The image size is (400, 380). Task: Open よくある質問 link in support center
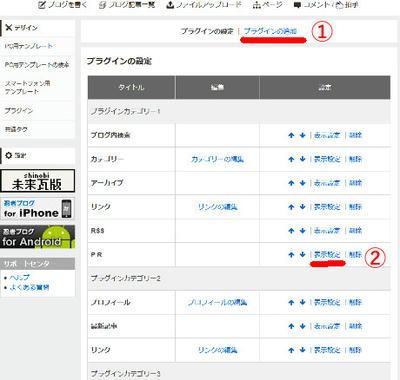tap(29, 287)
